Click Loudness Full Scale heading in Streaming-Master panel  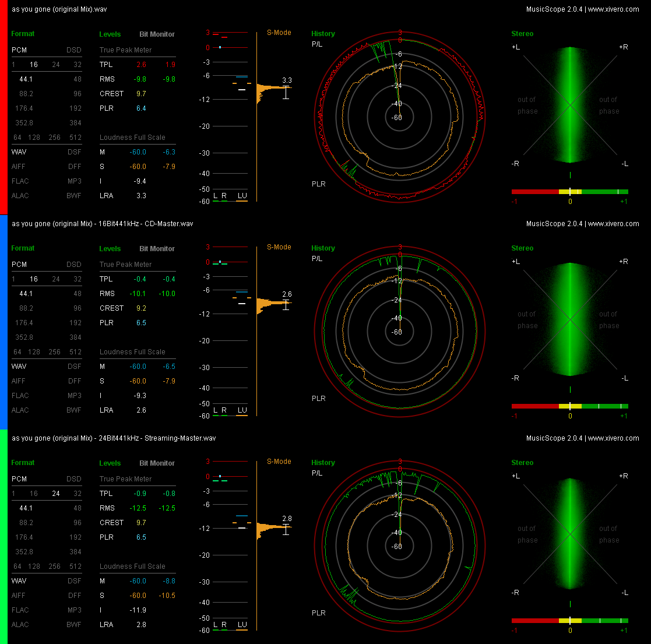point(132,566)
